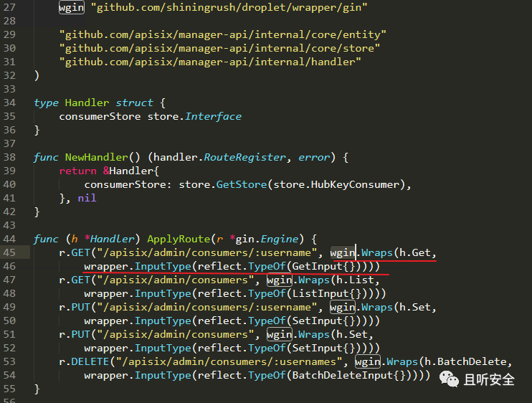Click 'h.Get' on line 45
The height and width of the screenshot is (403, 532).
click(415, 252)
